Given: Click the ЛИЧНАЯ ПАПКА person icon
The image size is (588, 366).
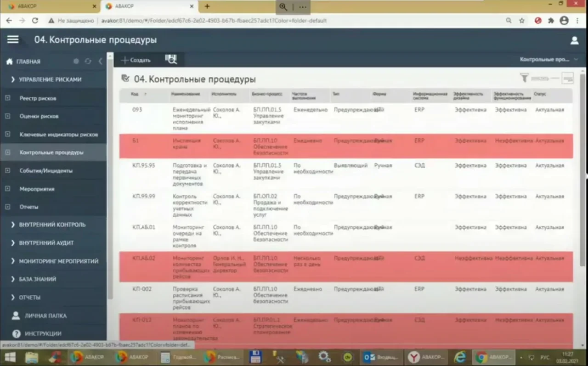Looking at the screenshot, I should click(16, 315).
